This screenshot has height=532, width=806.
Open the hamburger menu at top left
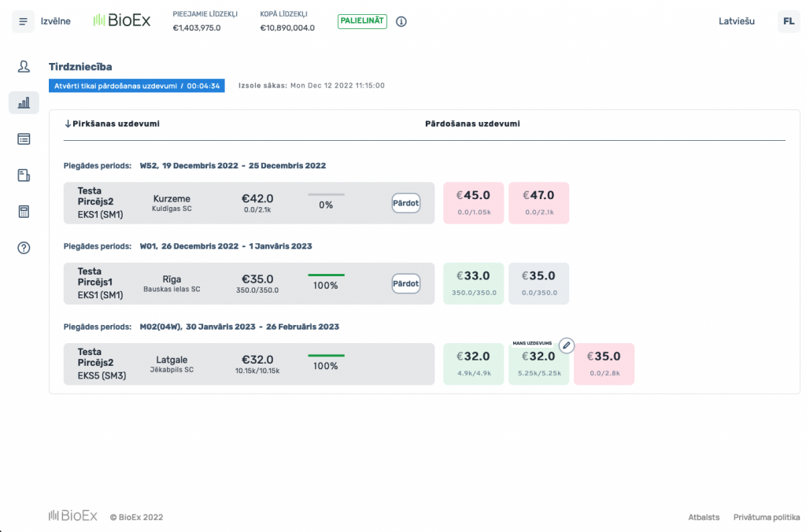[x=23, y=21]
